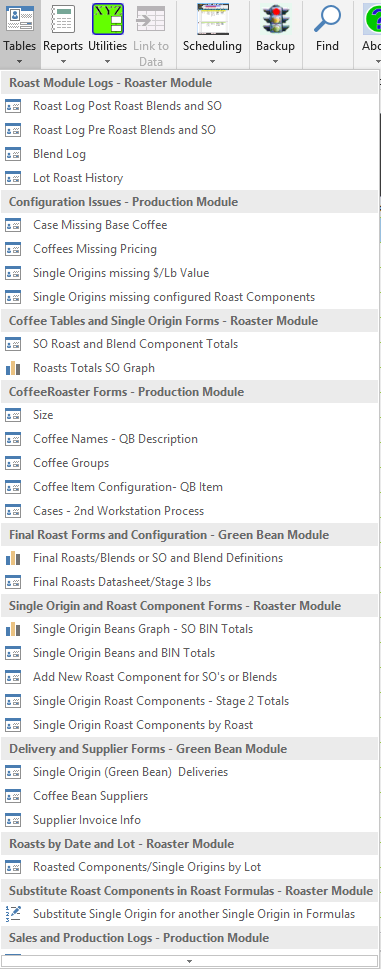Expand the Utilities dropdown arrow
Screen dimensions: 381x969
coord(107,61)
